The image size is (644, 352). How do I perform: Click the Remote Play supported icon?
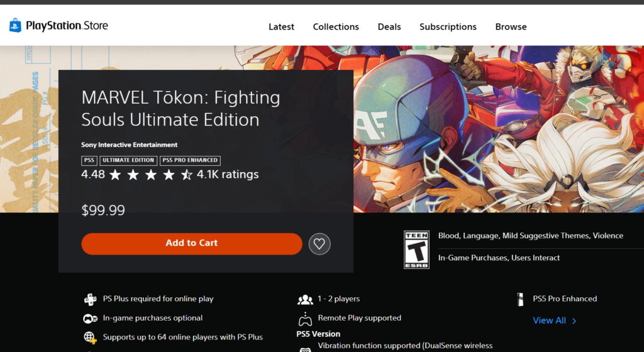pos(305,319)
